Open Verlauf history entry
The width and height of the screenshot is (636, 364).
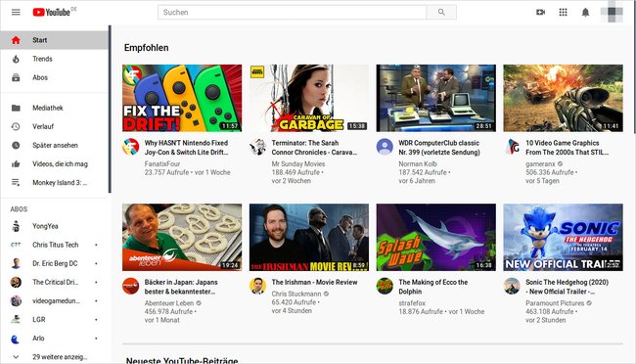[55, 126]
